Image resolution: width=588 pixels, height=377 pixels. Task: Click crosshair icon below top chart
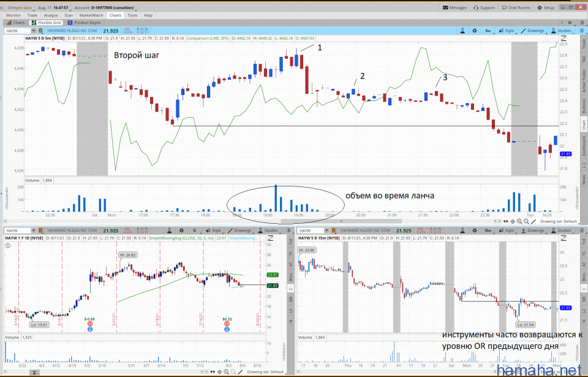(513, 221)
